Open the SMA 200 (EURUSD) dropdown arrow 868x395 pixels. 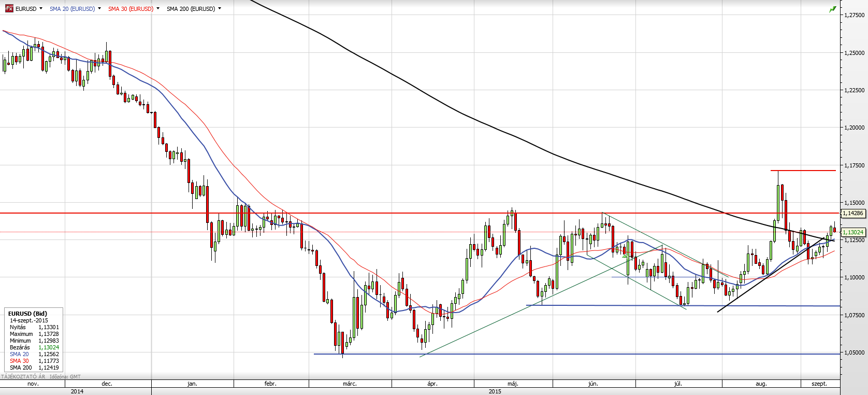220,8
